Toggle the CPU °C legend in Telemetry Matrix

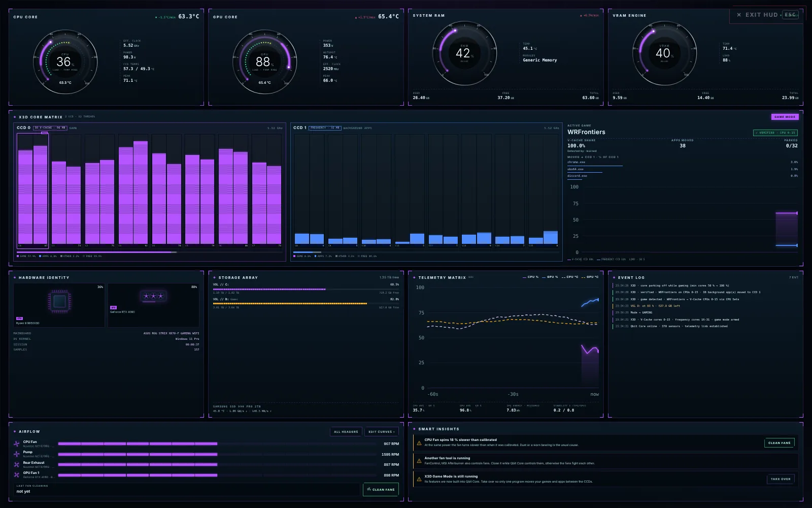pyautogui.click(x=570, y=277)
